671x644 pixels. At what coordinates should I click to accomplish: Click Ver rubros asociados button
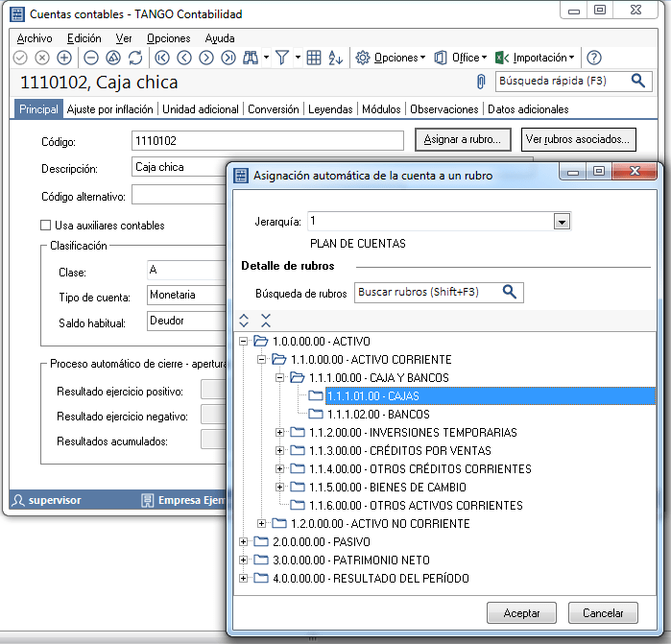pyautogui.click(x=578, y=140)
